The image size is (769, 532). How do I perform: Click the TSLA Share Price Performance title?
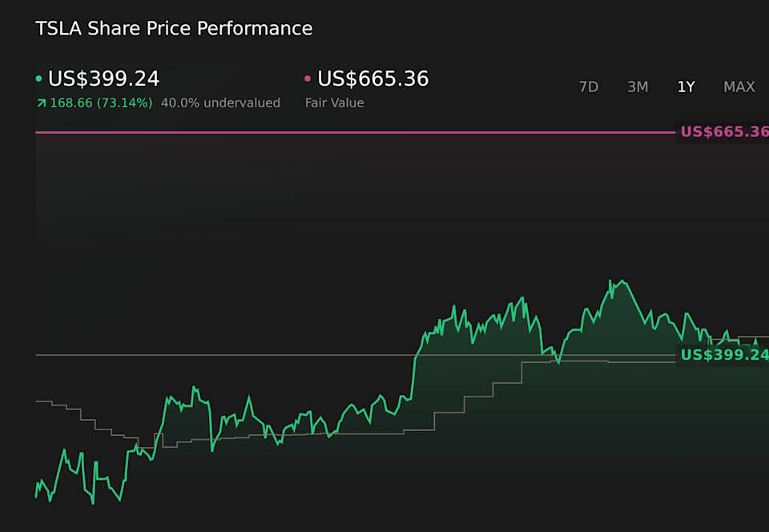click(x=173, y=28)
